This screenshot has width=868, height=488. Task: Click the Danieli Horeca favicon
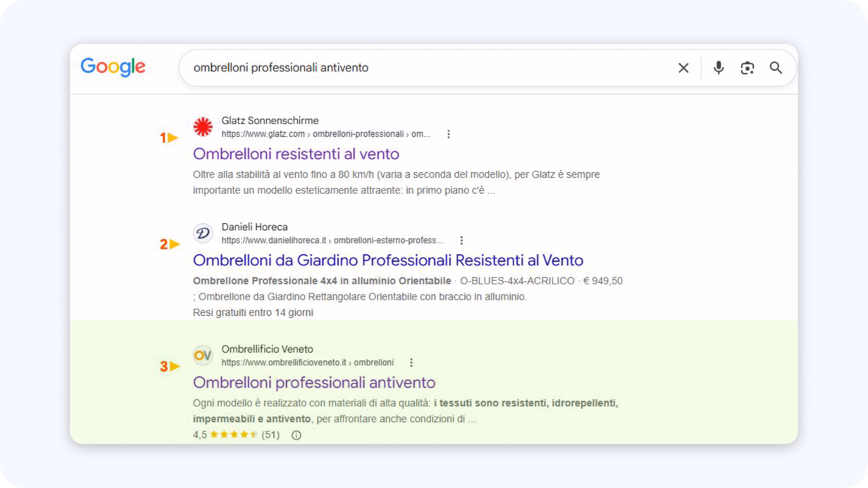point(203,233)
